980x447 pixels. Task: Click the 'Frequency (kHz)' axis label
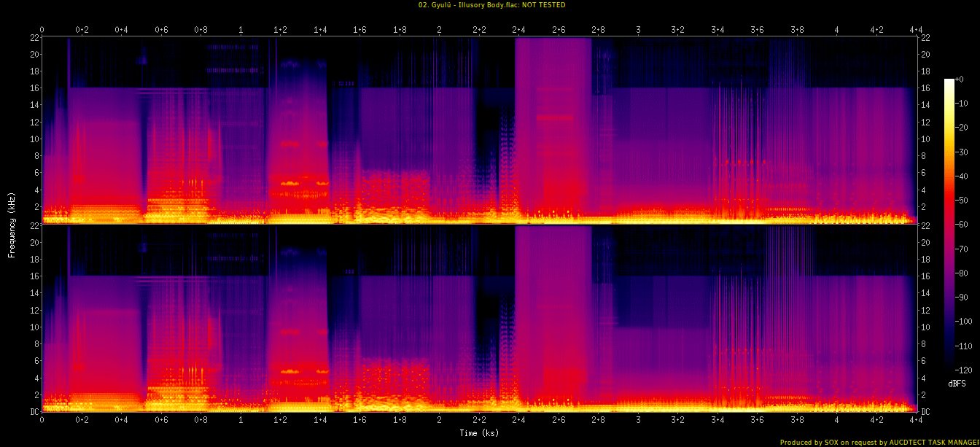click(x=12, y=224)
